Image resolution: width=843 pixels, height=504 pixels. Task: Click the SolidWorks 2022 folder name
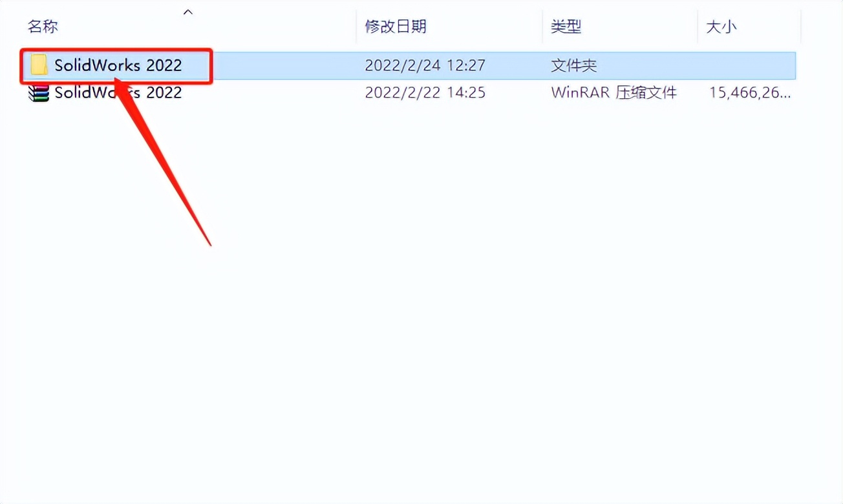[x=118, y=65]
